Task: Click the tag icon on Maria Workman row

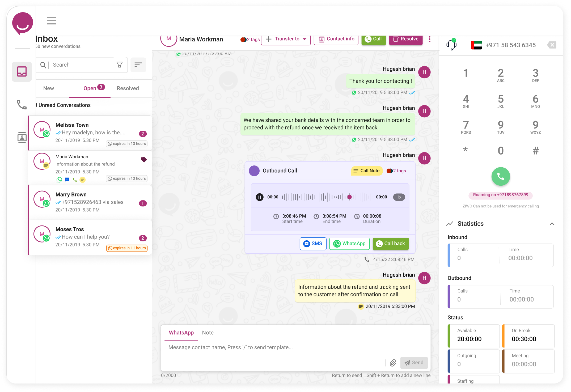Action: (x=144, y=159)
